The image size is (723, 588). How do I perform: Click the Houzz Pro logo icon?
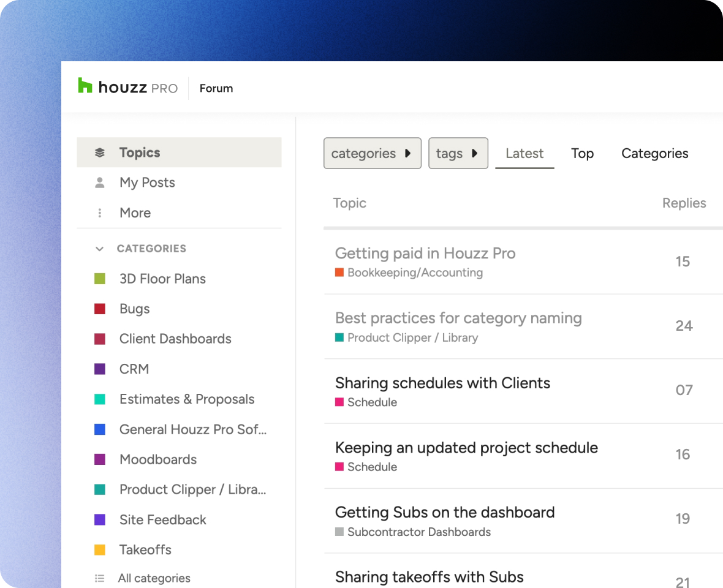coord(85,86)
